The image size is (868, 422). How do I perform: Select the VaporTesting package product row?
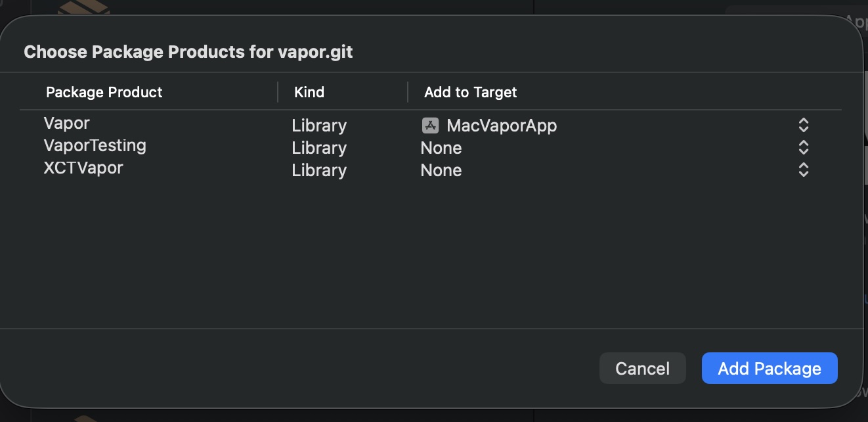coord(431,147)
